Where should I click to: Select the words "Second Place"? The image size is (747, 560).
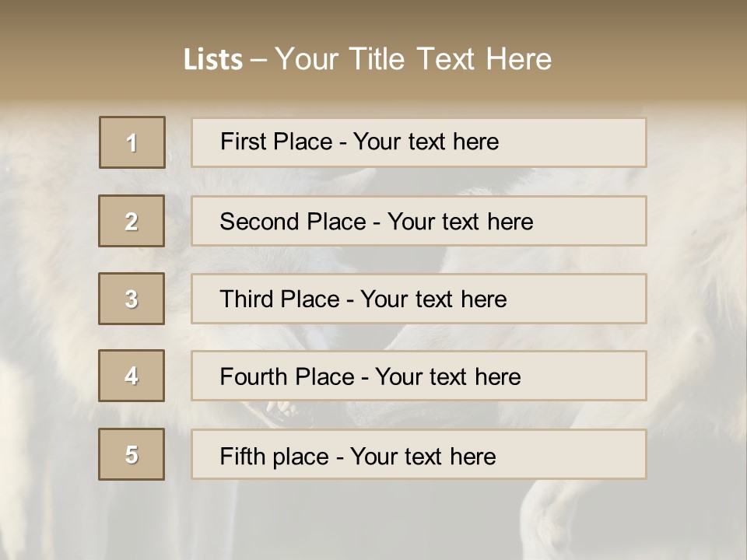coord(293,222)
